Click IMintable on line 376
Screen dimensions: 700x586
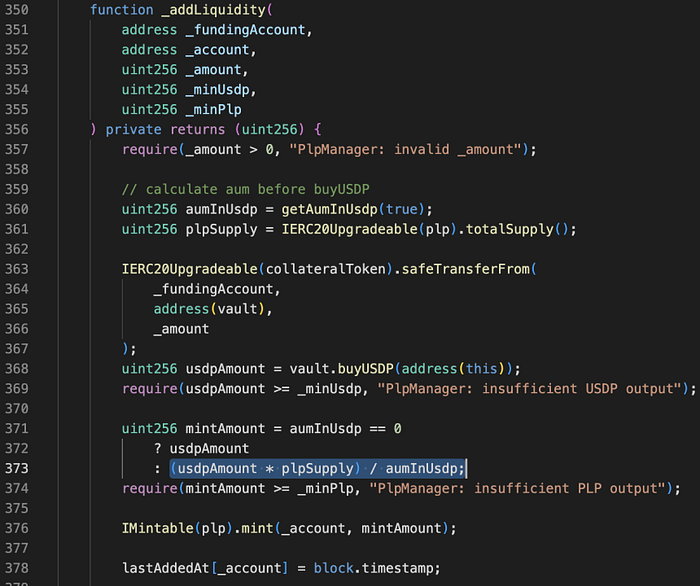click(x=158, y=528)
